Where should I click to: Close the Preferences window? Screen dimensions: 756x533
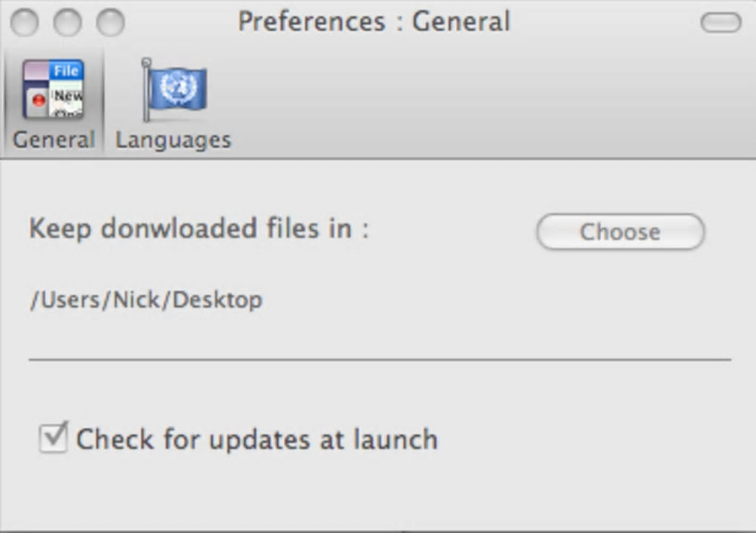pos(24,22)
